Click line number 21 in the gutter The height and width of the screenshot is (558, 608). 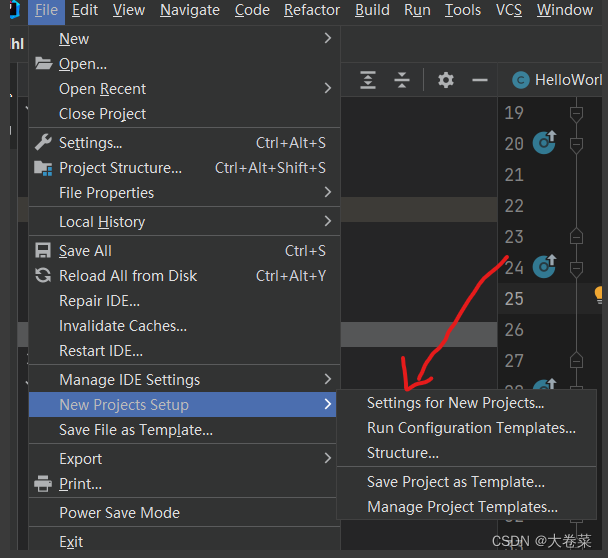click(514, 175)
